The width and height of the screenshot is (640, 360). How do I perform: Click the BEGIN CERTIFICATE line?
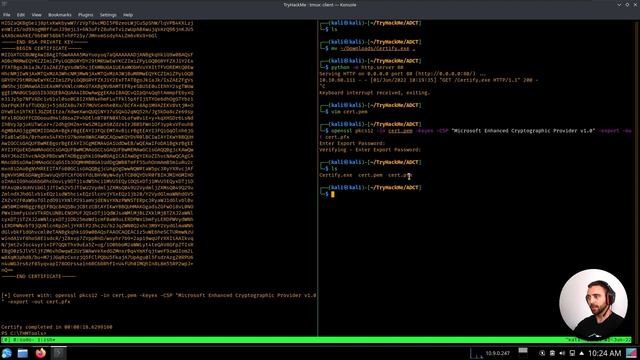click(42, 48)
